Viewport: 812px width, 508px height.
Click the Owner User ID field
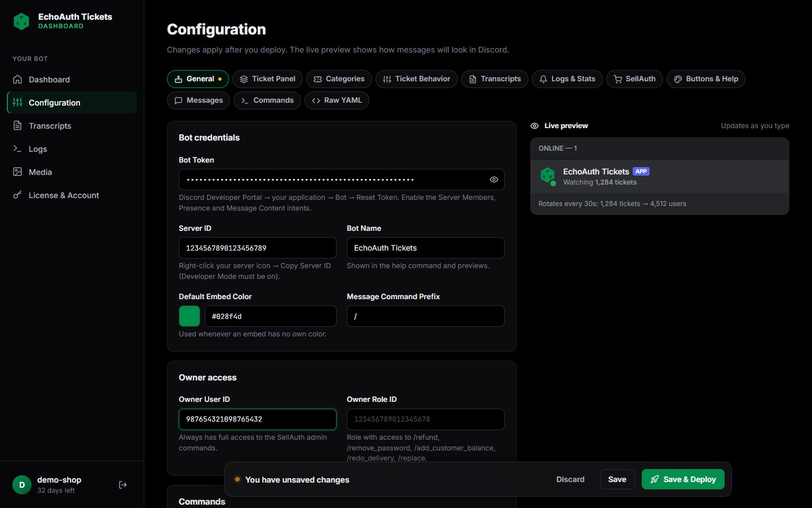(258, 419)
